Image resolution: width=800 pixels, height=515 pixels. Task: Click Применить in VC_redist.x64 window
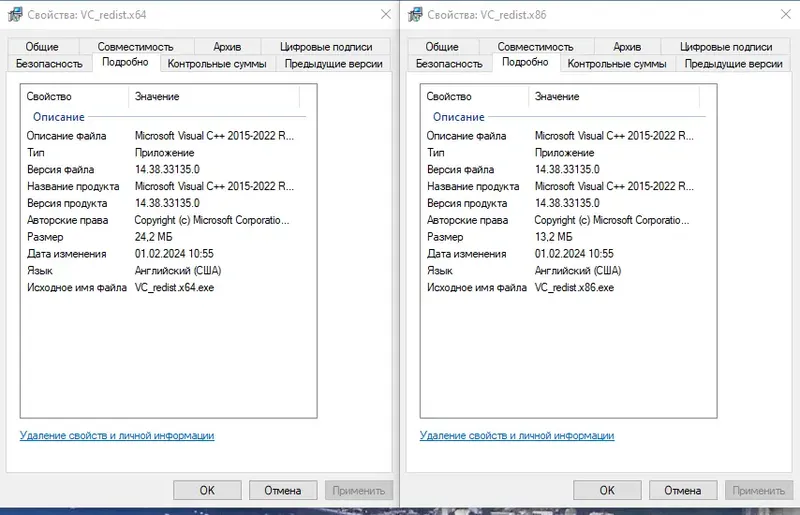tap(359, 491)
